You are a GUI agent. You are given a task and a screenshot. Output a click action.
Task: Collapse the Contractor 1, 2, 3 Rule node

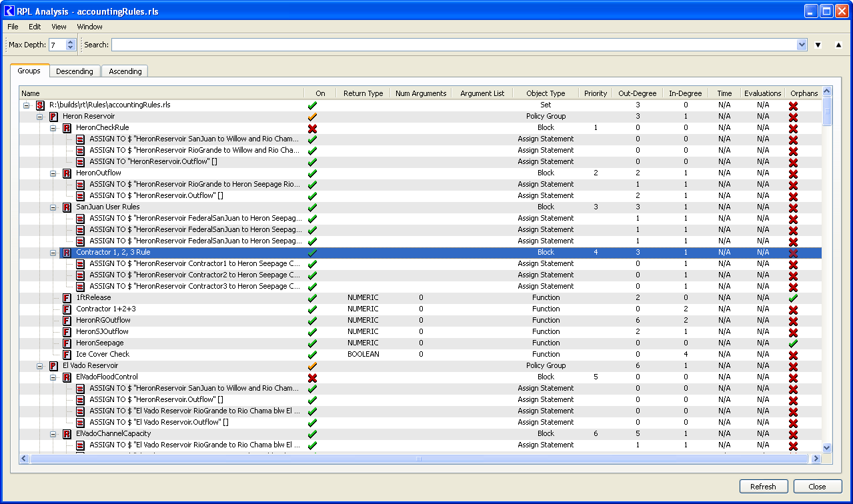point(53,253)
